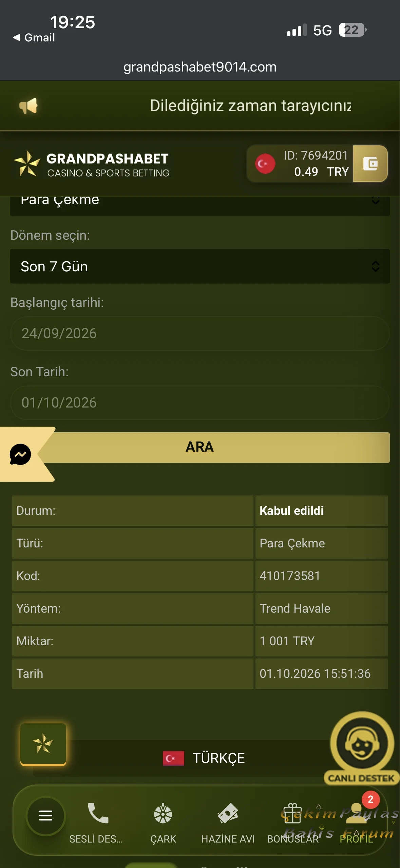Tap the gold star shortcut button
Screen dimensions: 400x868
(43, 744)
